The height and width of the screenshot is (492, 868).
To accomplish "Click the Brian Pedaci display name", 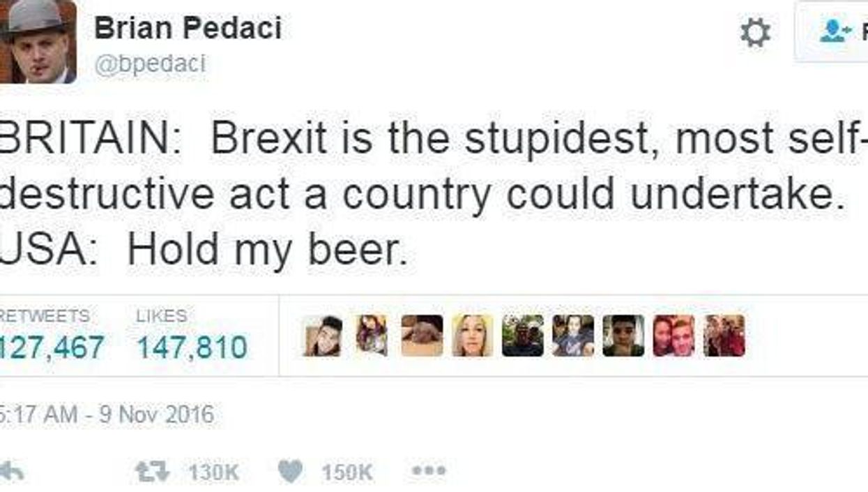I will point(188,29).
